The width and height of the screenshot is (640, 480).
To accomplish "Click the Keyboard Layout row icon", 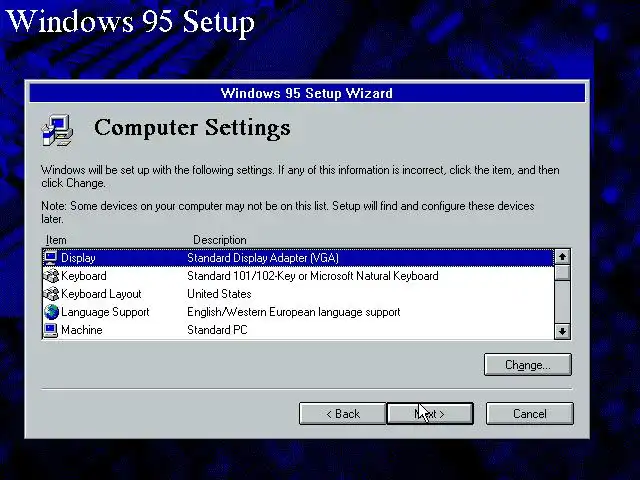I will pyautogui.click(x=51, y=294).
